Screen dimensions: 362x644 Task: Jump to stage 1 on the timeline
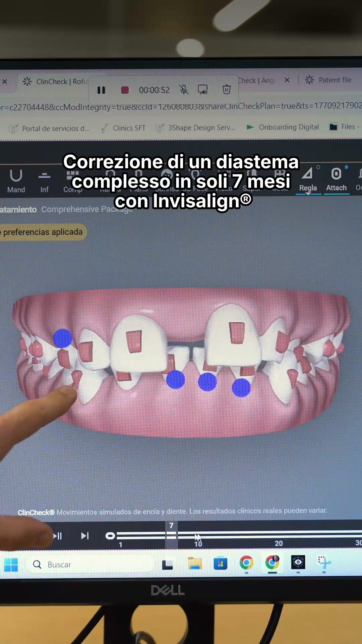[x=120, y=545]
